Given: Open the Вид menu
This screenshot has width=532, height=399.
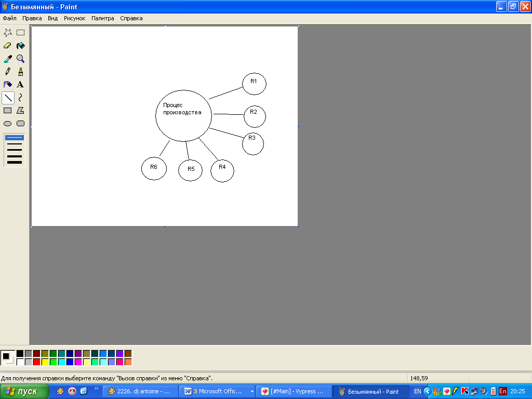Looking at the screenshot, I should (x=52, y=18).
